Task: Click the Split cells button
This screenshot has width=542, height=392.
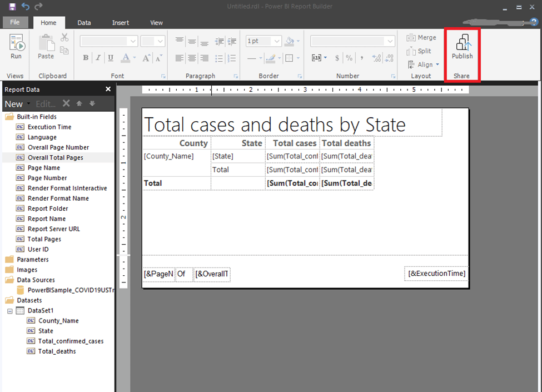Action: pyautogui.click(x=419, y=51)
